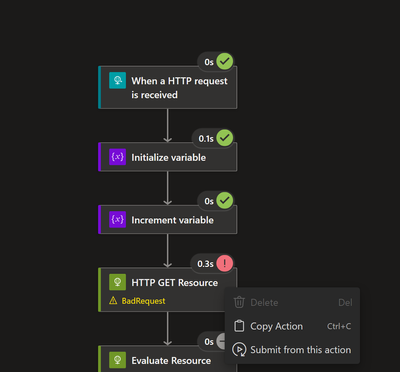Select the Increment variable action card
The height and width of the screenshot is (372, 400).
[x=168, y=219]
